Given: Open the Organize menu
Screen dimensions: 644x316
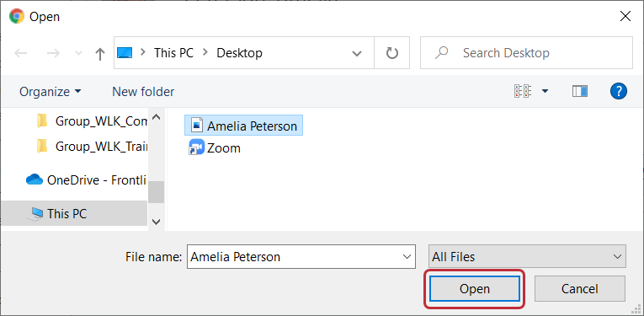Looking at the screenshot, I should (x=51, y=91).
